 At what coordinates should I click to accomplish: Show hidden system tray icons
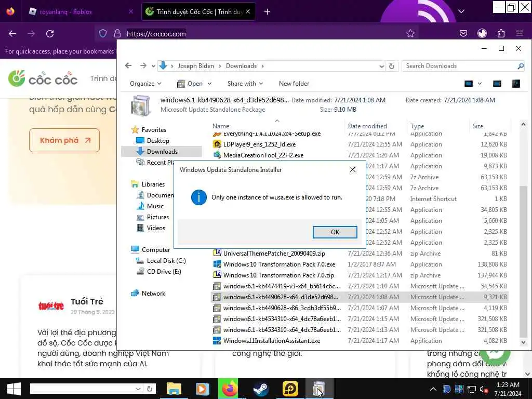coord(433,389)
